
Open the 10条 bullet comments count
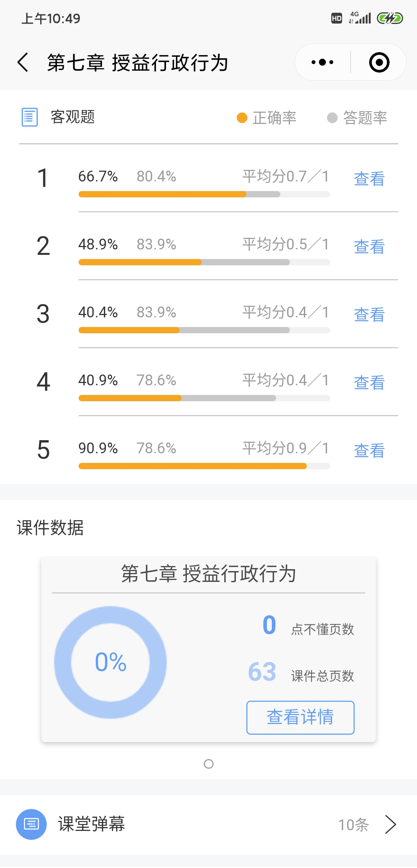click(x=353, y=825)
